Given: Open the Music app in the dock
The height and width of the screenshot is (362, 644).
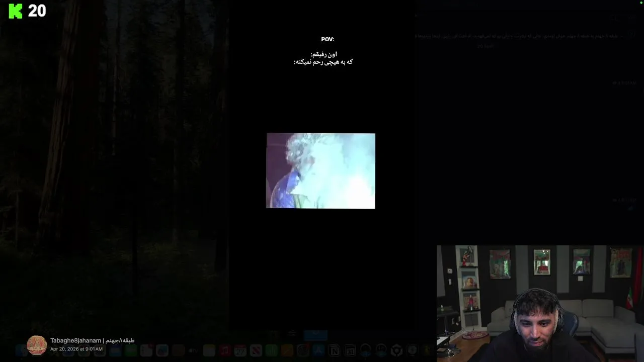Looking at the screenshot, I should 224,351.
